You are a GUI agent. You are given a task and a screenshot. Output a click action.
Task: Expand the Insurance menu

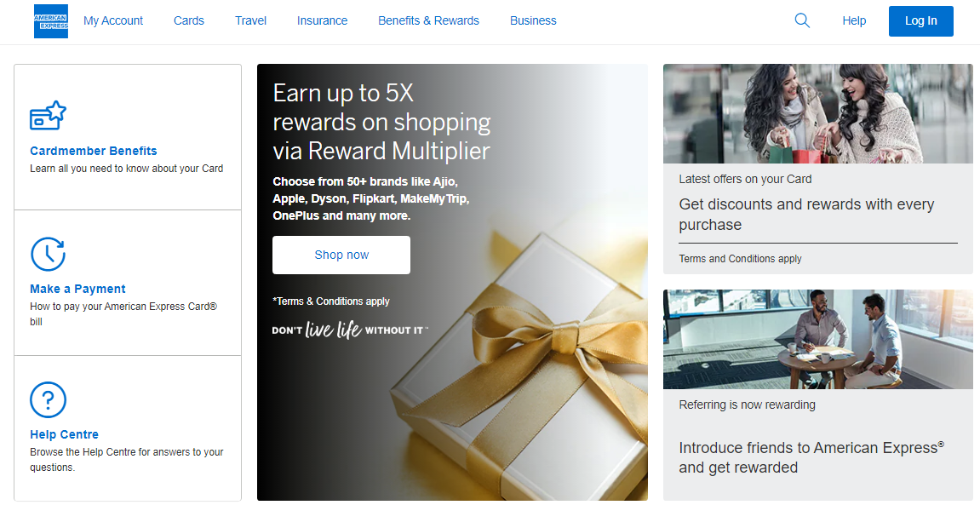(322, 20)
